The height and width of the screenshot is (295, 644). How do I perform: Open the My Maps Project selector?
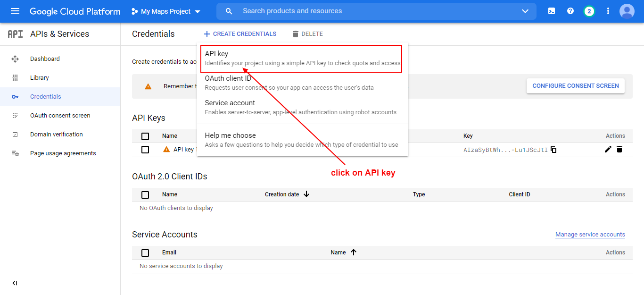pyautogui.click(x=166, y=11)
